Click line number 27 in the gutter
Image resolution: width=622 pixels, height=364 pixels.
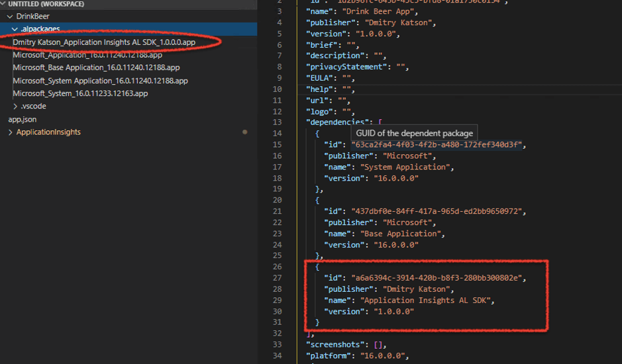278,278
